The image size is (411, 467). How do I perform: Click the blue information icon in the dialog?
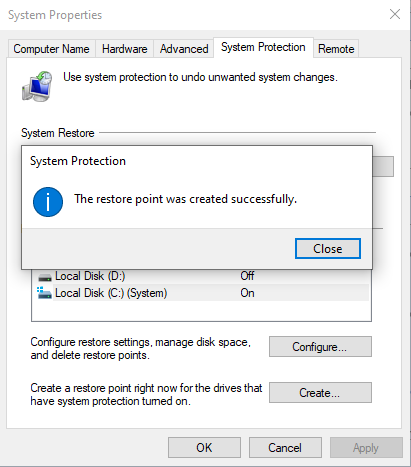48,202
